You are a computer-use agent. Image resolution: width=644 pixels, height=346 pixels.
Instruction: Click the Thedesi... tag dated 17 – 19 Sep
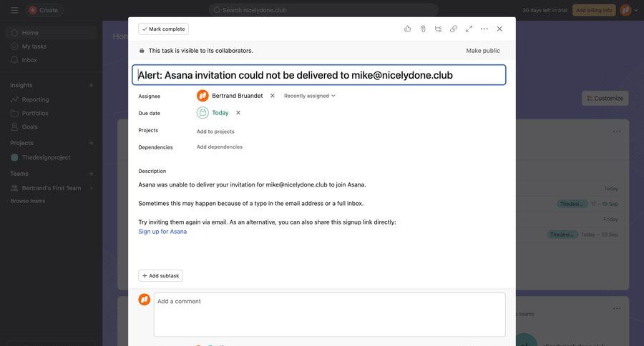(571, 204)
